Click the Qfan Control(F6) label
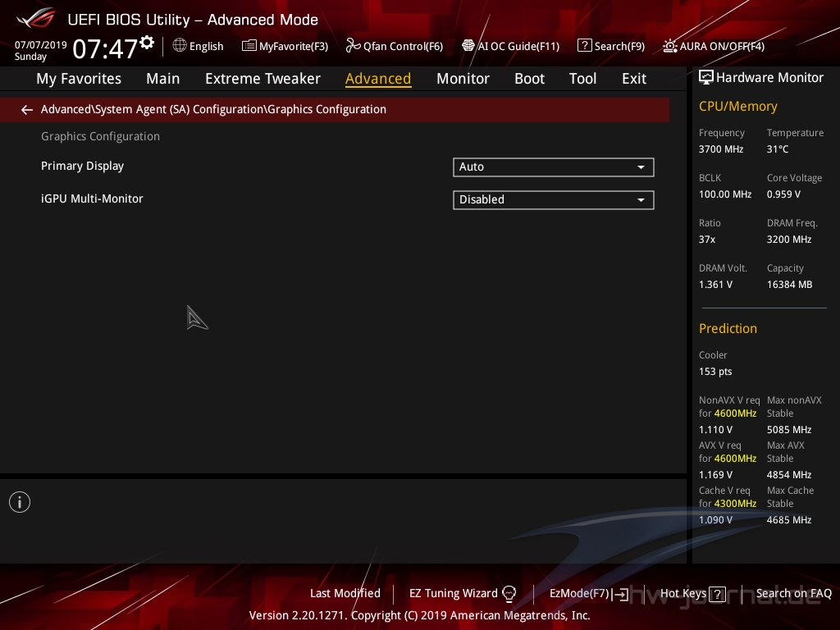840x630 pixels. click(x=403, y=47)
